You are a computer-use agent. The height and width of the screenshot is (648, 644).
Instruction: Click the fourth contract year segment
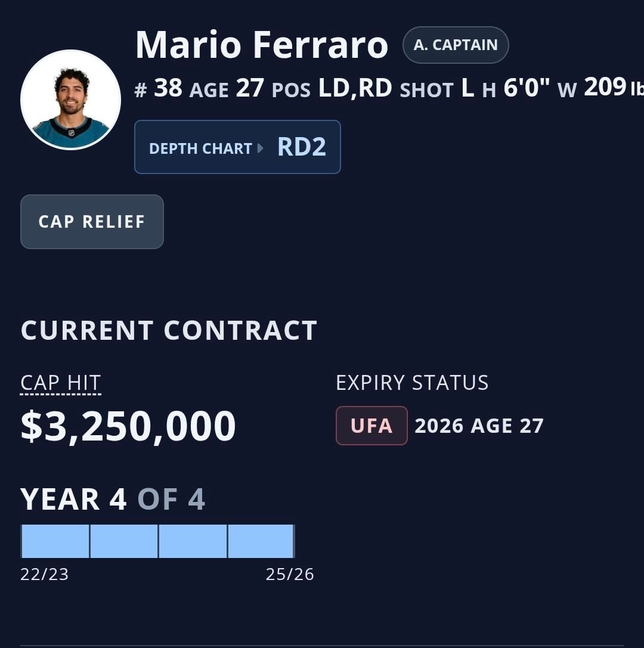261,541
